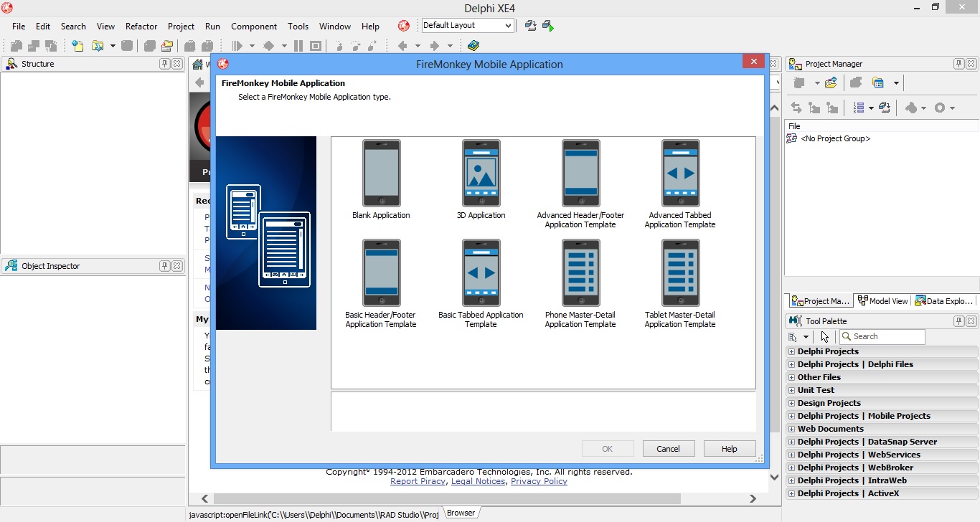Open the Run menu
Viewport: 980px width, 522px height.
click(212, 27)
